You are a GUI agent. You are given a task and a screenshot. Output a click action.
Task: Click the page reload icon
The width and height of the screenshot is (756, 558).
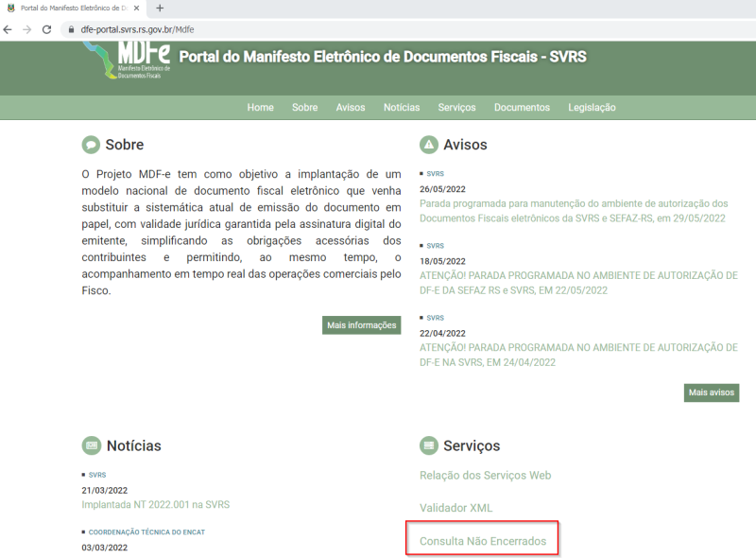point(45,29)
